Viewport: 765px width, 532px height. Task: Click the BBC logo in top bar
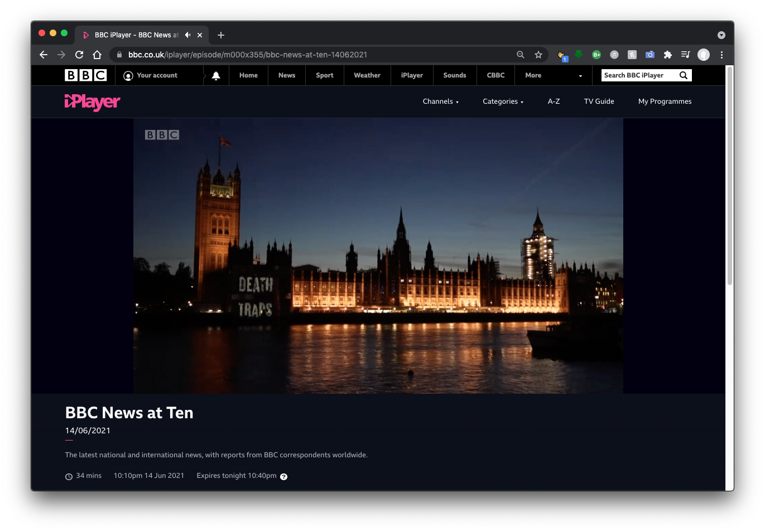tap(85, 75)
